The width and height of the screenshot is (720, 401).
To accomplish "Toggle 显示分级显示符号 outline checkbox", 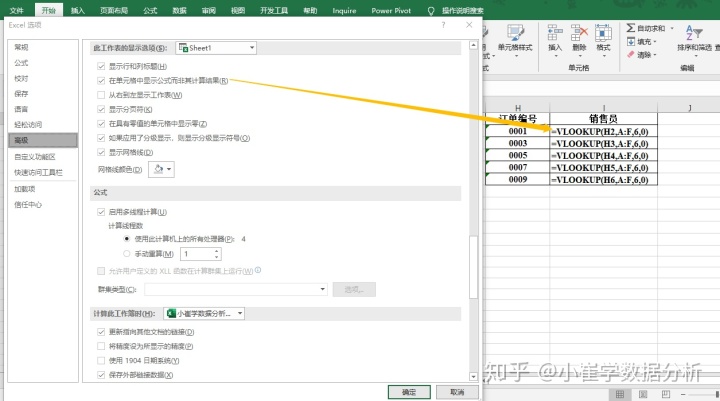I will [101, 138].
